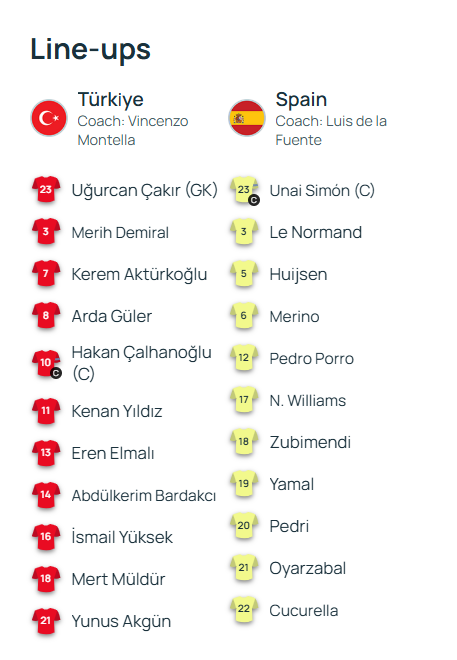Open the Spain team name link
The image size is (457, 660).
click(301, 100)
